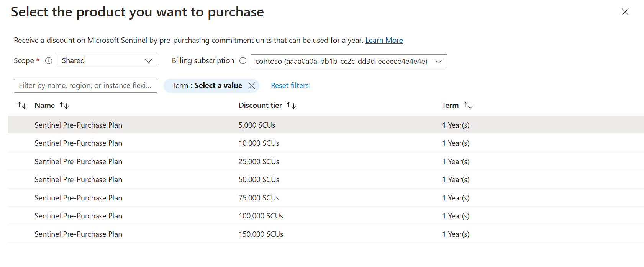Select Sentinel Pre-Purchase Plan in 75,000 SCUs row

click(x=78, y=198)
